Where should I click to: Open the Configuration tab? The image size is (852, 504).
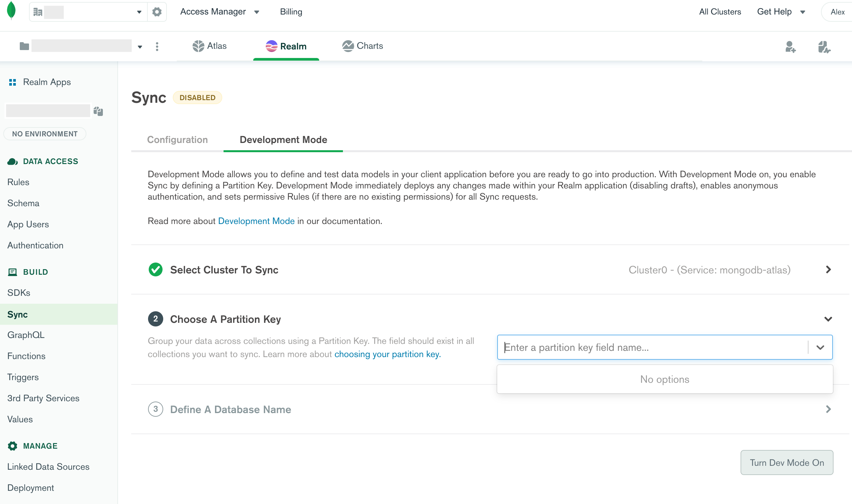point(177,140)
